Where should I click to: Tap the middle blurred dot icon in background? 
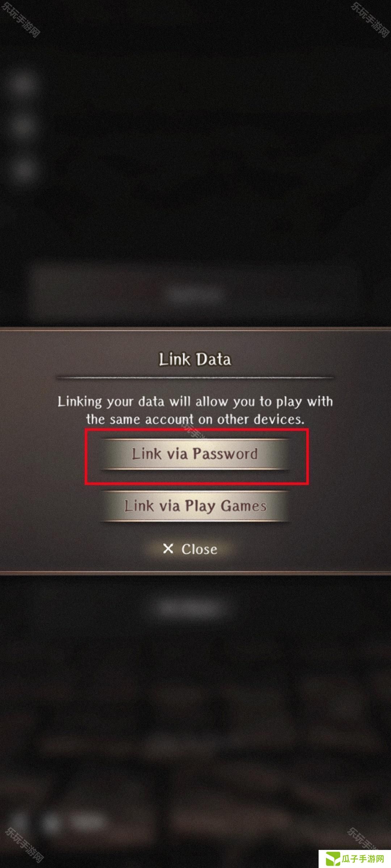click(x=22, y=125)
